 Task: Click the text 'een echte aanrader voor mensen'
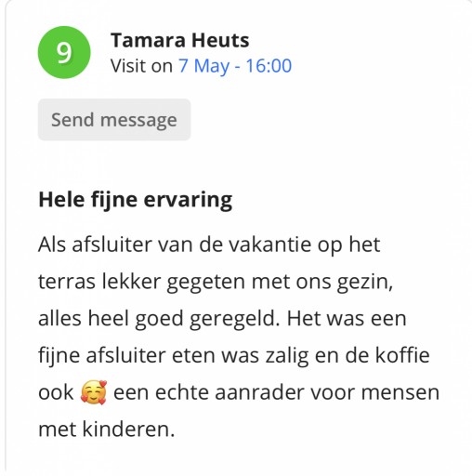tap(276, 392)
